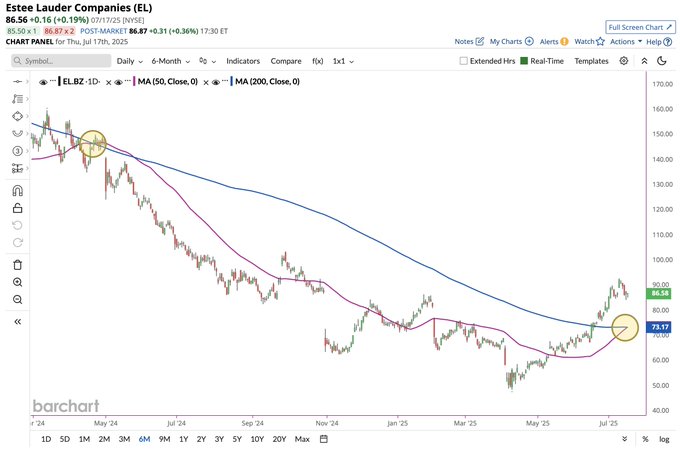Switch to dark mode theme
This screenshot has width=680, height=451.
coord(662,61)
